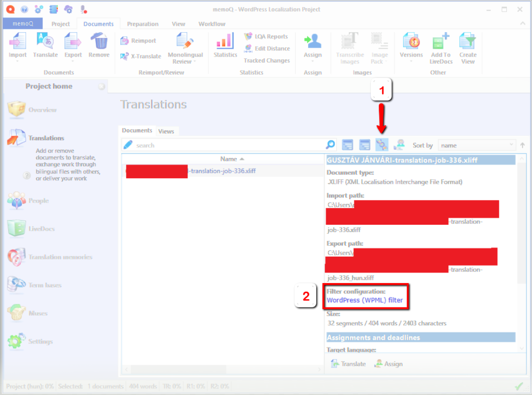Click the Add To LiveDocs icon
Screen dimensions: 532x395
[440, 42]
